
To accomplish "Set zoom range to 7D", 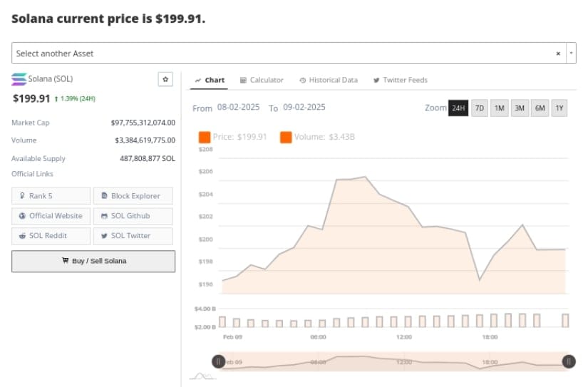I will 480,108.
